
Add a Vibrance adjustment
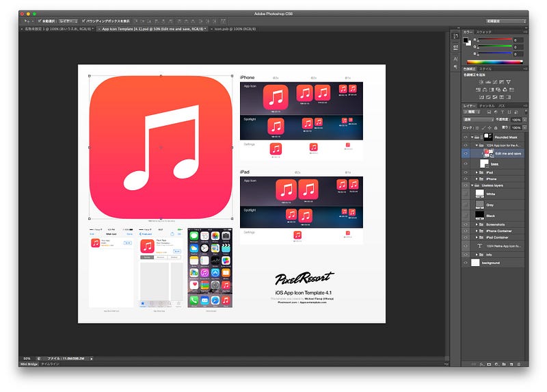click(x=509, y=82)
